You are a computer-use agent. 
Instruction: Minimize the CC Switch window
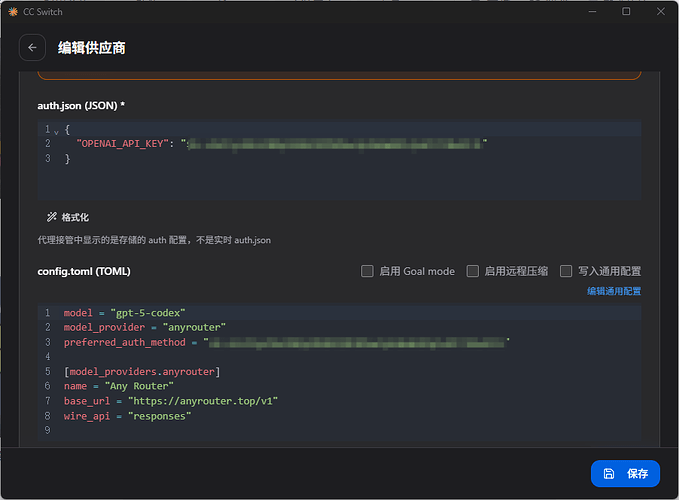(x=592, y=11)
